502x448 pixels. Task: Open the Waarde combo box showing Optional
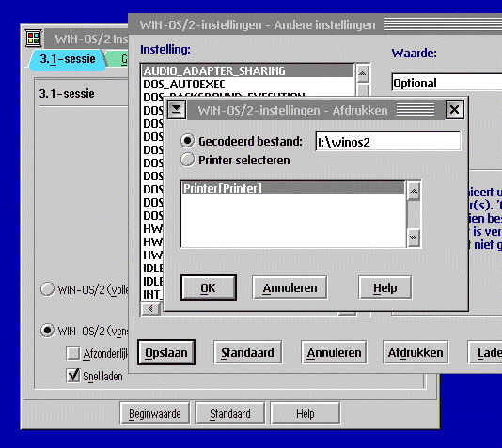pos(447,84)
